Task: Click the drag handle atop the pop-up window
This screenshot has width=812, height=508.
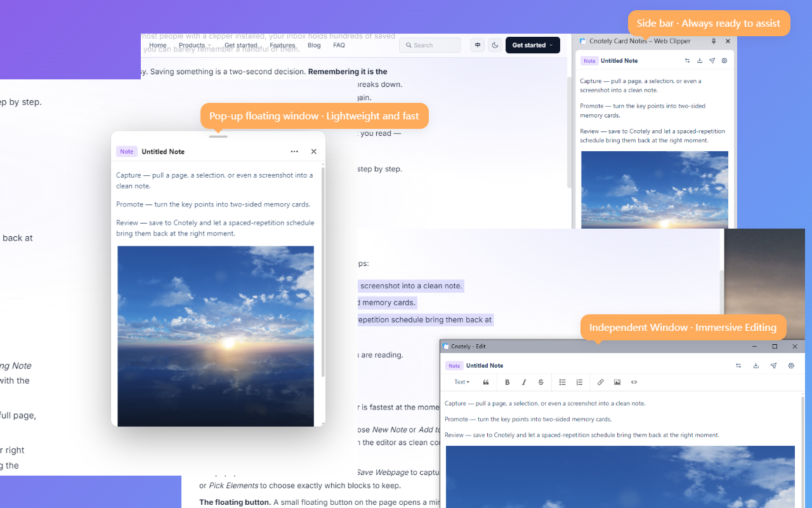Action: click(218, 137)
